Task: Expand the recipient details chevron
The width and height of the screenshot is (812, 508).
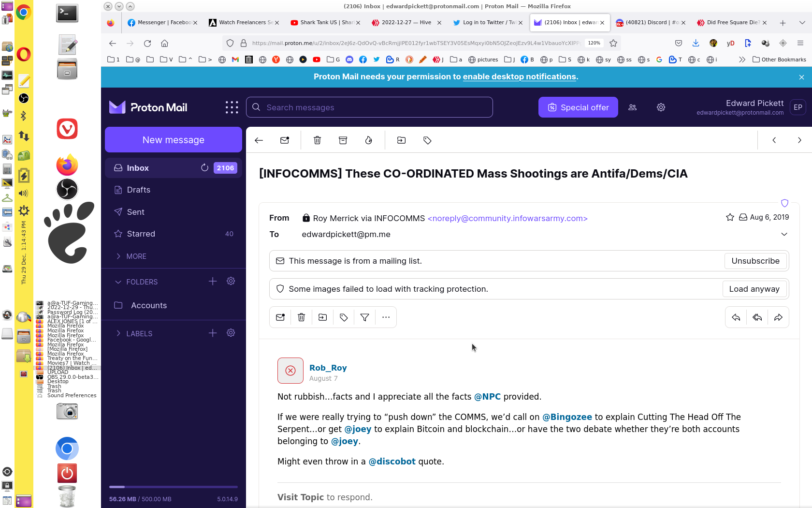Action: (x=784, y=234)
